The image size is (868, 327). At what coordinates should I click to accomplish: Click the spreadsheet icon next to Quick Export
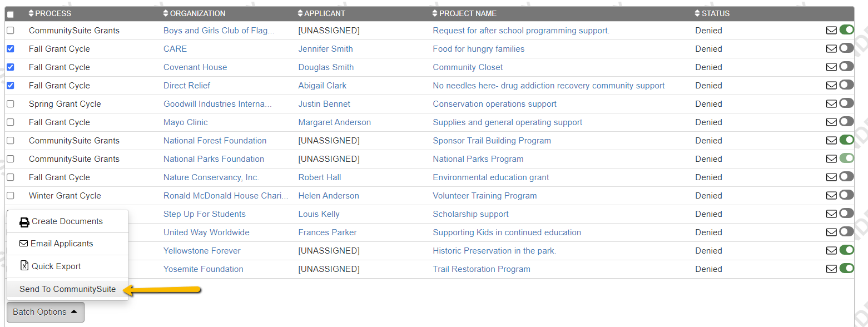[x=24, y=266]
